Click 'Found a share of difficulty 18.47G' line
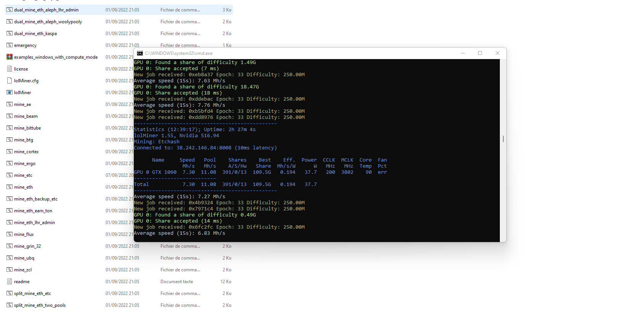 [196, 87]
